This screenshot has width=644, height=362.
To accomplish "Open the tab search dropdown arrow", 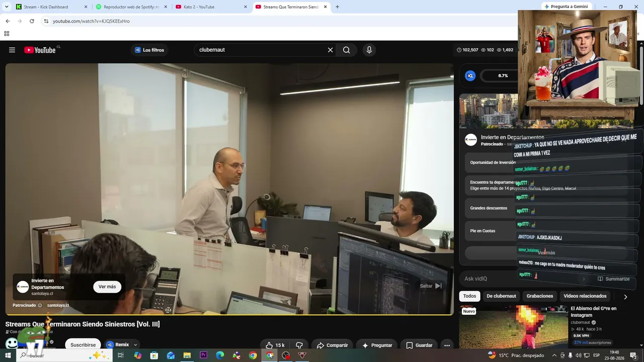I will pyautogui.click(x=7, y=7).
